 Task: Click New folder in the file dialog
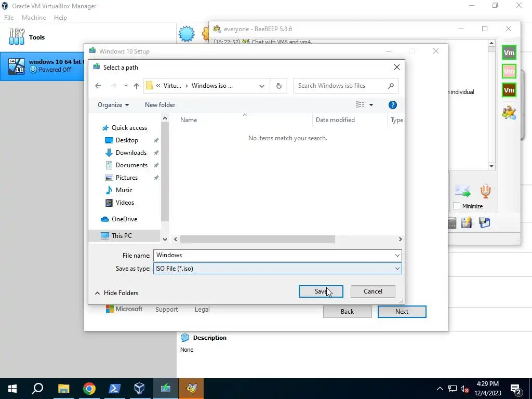[x=160, y=105]
